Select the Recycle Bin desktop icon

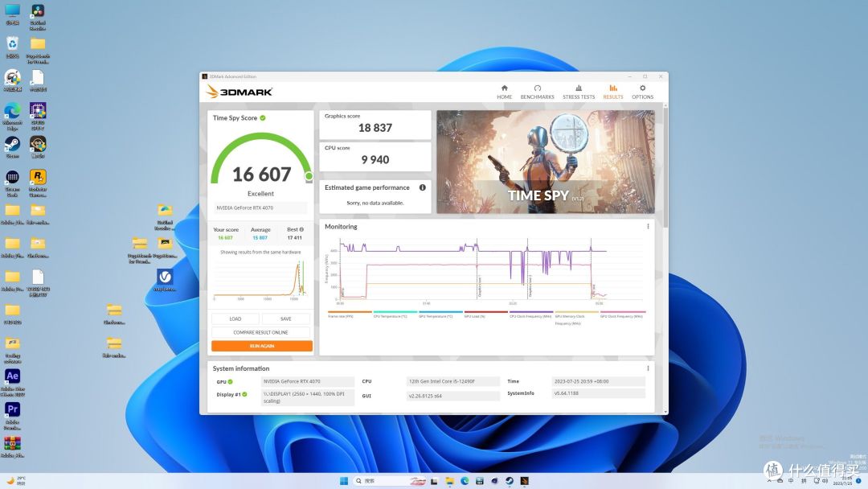tap(12, 47)
